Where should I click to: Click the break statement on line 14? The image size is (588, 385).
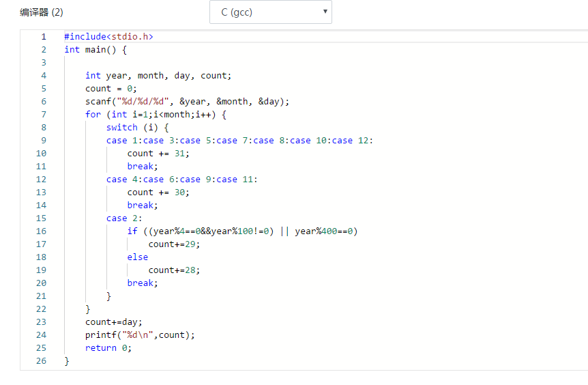click(143, 205)
